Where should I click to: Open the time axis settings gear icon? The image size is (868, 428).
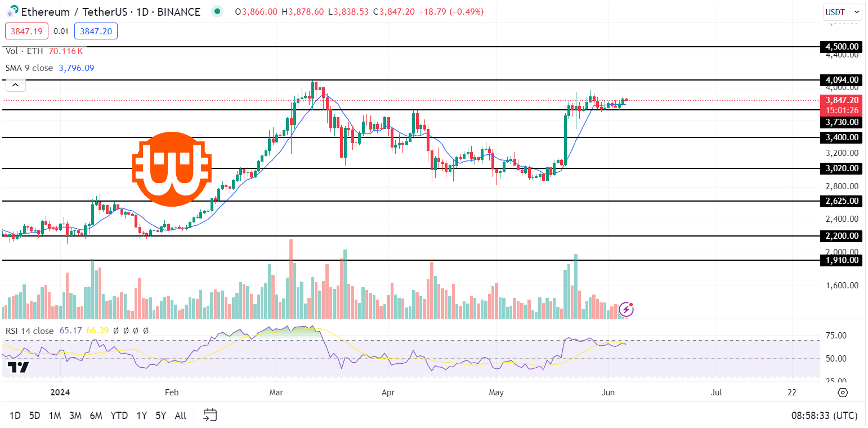click(x=843, y=392)
